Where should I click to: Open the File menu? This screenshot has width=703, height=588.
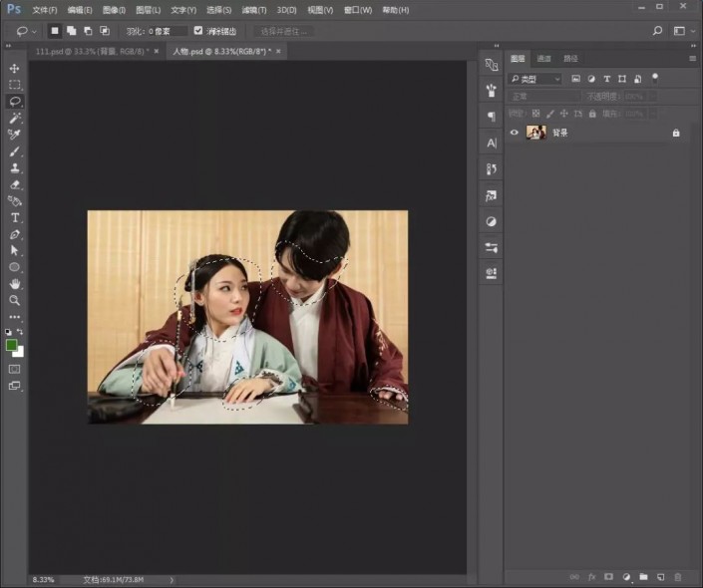(x=45, y=10)
